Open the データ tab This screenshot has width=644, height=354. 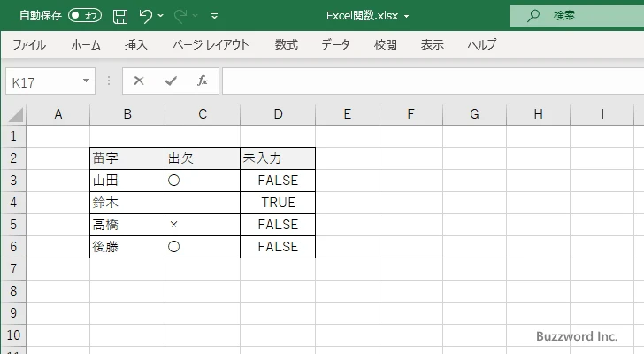pyautogui.click(x=335, y=44)
